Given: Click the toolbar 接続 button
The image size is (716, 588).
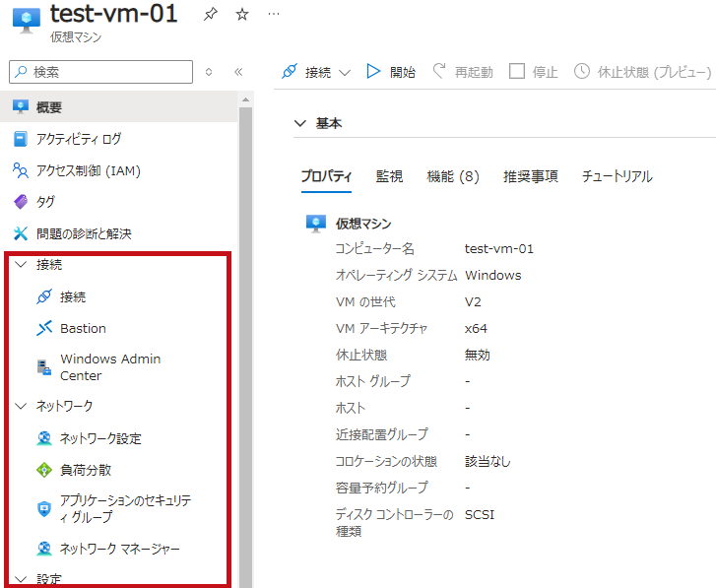Looking at the screenshot, I should pyautogui.click(x=306, y=72).
